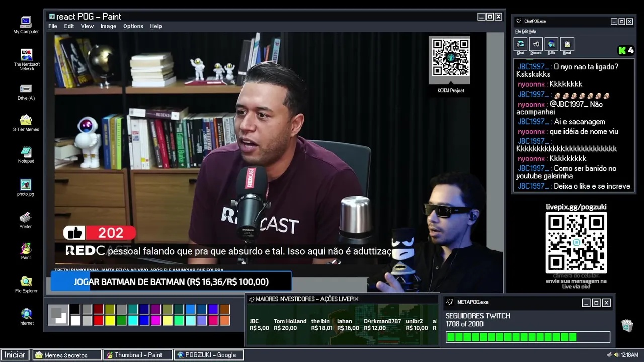This screenshot has height=362, width=644.
Task: Switch to POGZUKI - Google taskbar item
Action: [209, 355]
